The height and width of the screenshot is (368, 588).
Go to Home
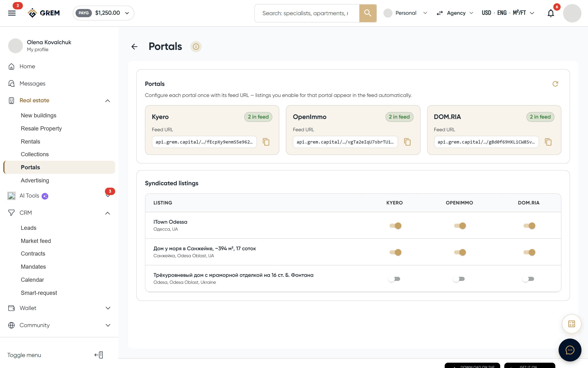[x=27, y=66]
